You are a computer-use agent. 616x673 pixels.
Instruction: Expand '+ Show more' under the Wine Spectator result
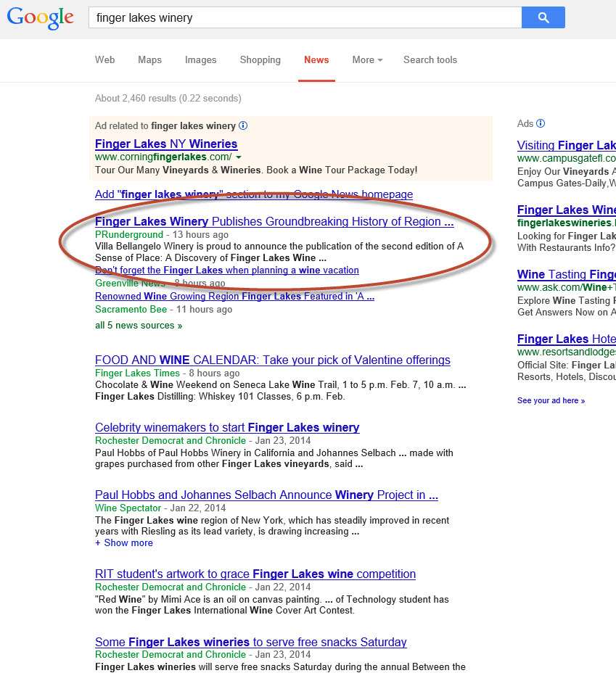point(124,543)
